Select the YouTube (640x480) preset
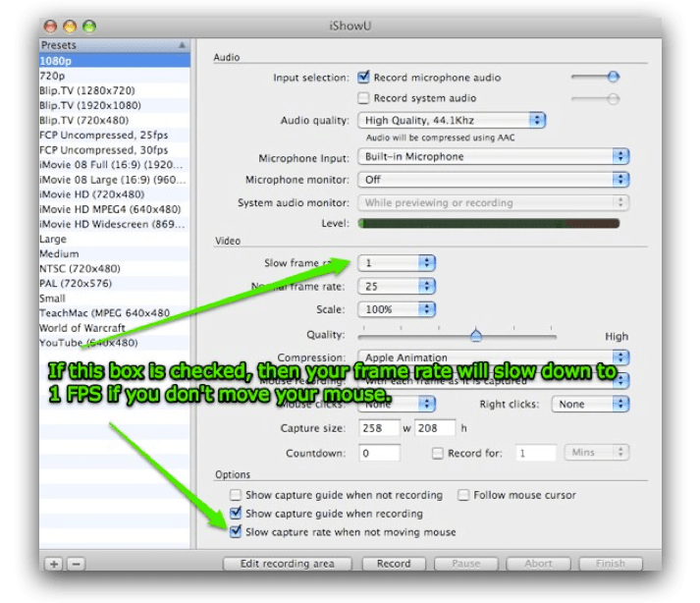 pos(115,343)
